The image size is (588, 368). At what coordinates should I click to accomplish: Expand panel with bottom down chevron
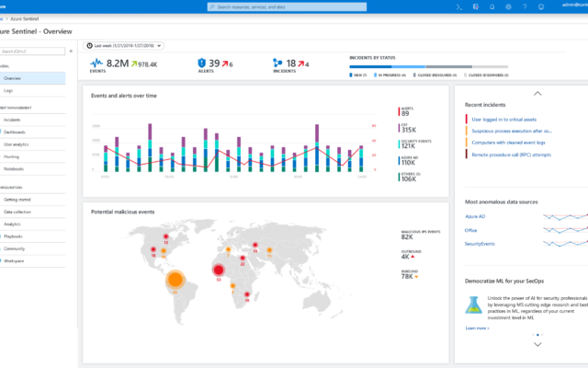[537, 344]
